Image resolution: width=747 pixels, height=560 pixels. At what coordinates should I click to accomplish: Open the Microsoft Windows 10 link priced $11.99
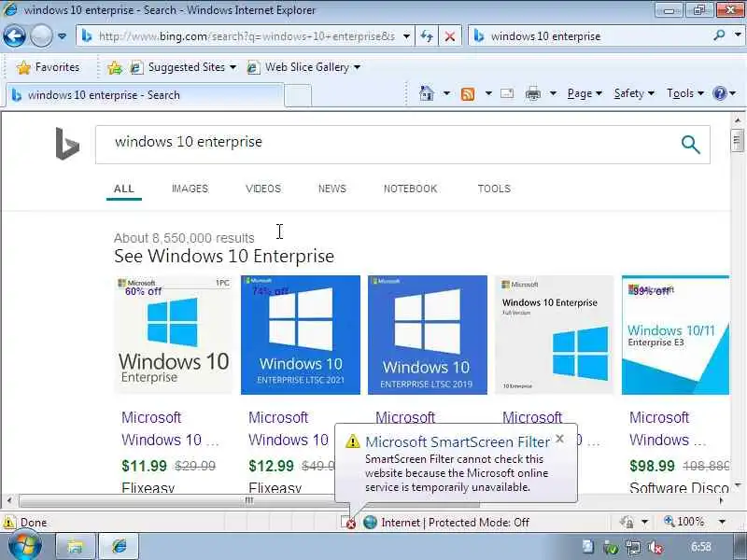170,428
